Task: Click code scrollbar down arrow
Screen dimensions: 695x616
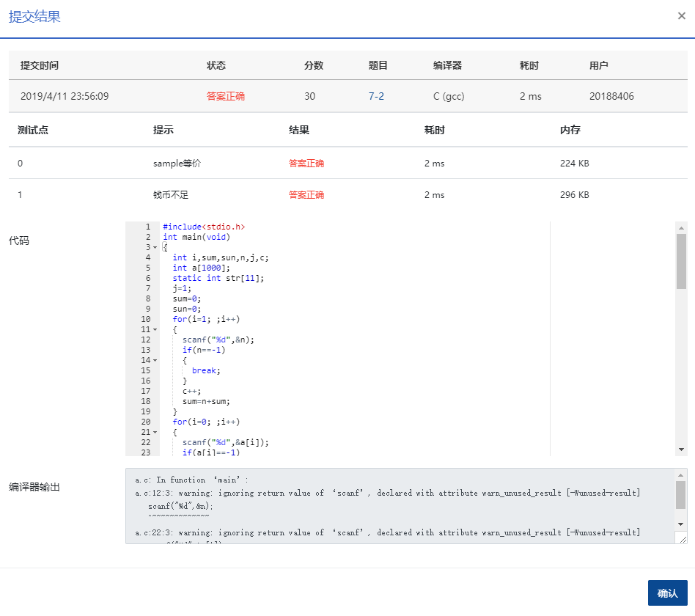Action: tap(681, 450)
